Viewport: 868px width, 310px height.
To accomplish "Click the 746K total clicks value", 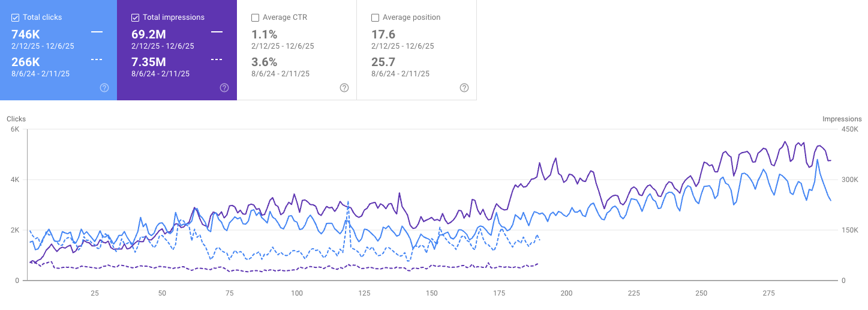I will [x=26, y=34].
